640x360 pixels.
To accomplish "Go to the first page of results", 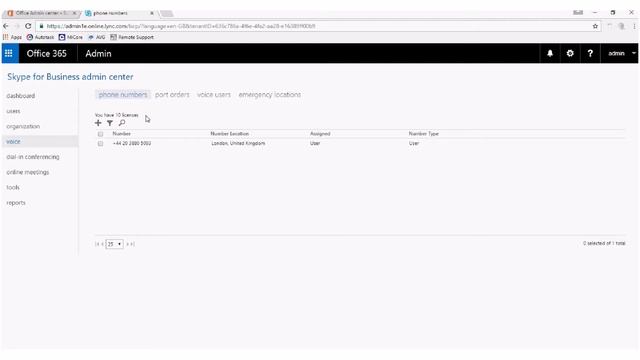I will 97,244.
